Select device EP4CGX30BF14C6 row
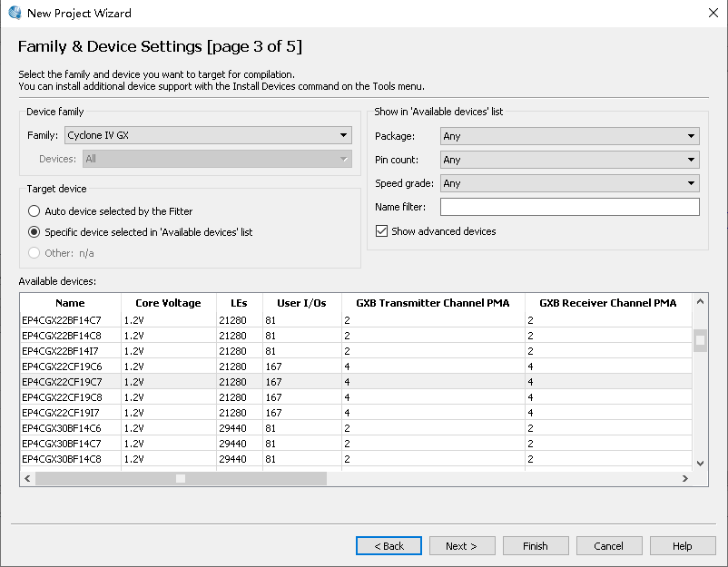Screen dimensions: 728x567 pos(62,428)
